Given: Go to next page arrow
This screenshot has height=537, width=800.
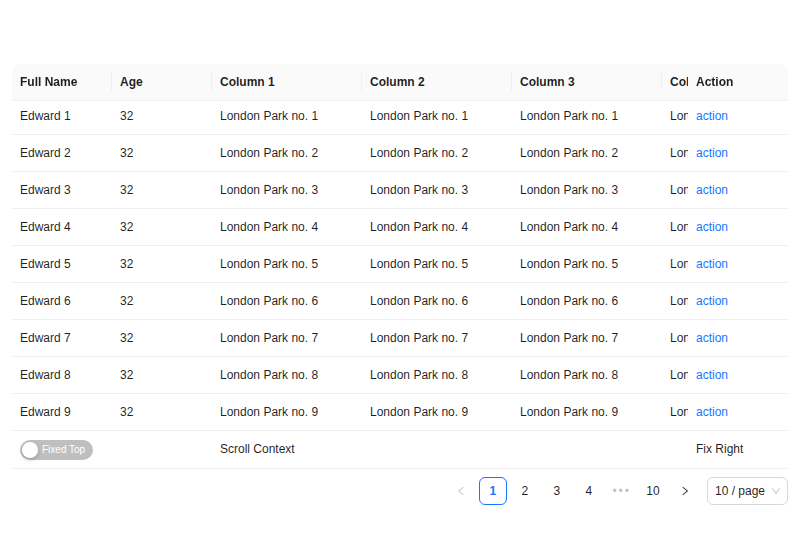Looking at the screenshot, I should [685, 491].
